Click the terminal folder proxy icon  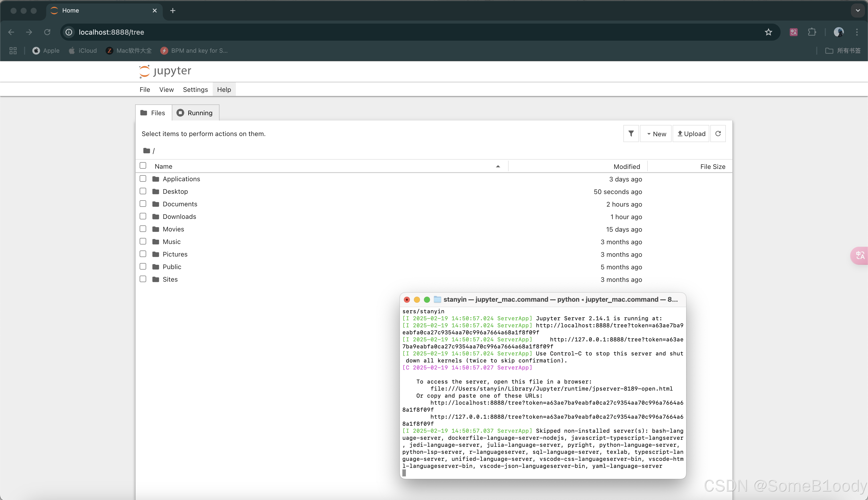tap(438, 299)
